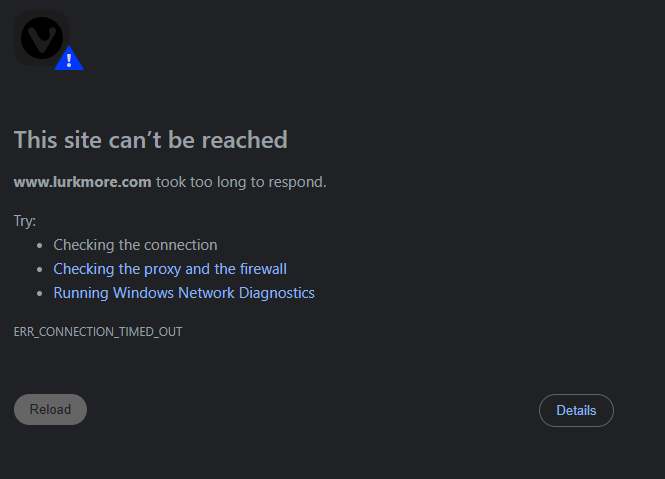
Task: Click the exclamation mark in the warning triangle
Action: click(x=69, y=61)
